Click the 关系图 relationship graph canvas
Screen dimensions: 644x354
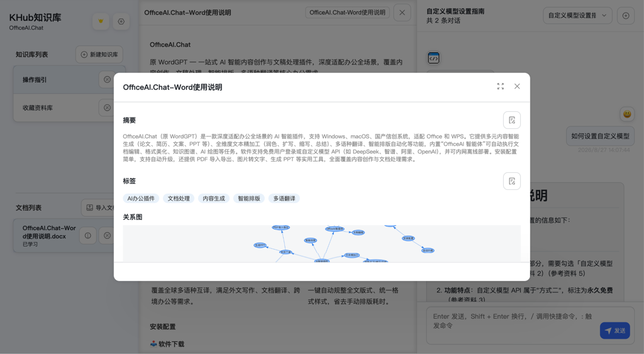point(321,243)
